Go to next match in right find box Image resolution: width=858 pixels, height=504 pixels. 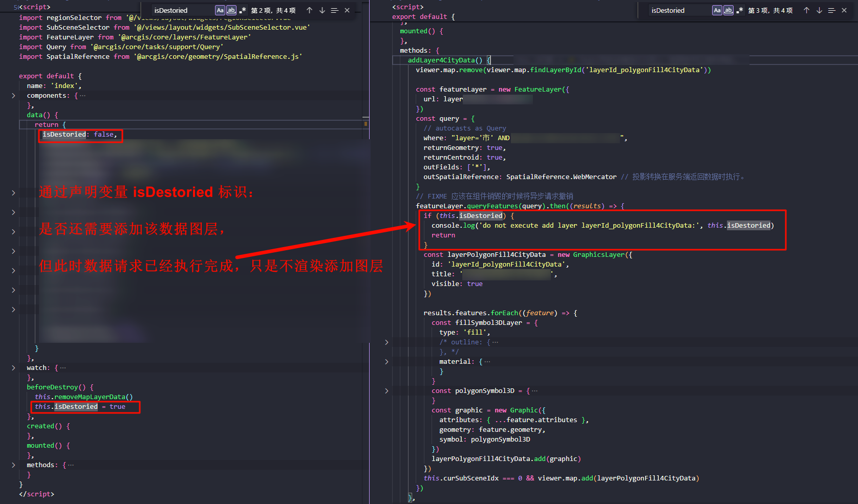[x=819, y=10]
